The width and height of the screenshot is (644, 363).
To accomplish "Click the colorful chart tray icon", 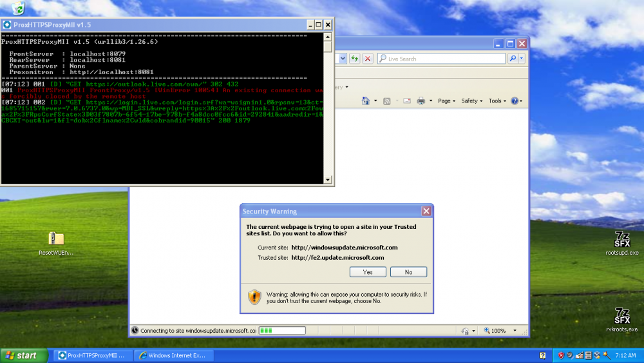I will tap(580, 356).
